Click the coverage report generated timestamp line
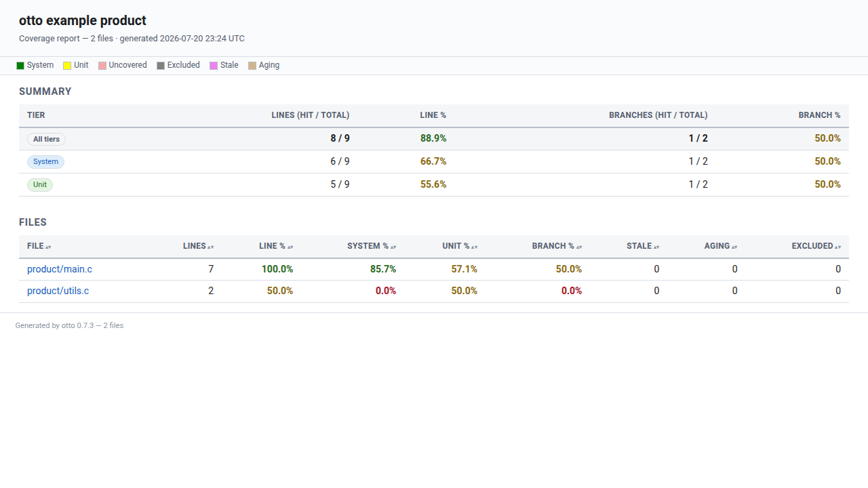Image resolution: width=868 pixels, height=488 pixels. click(x=132, y=39)
